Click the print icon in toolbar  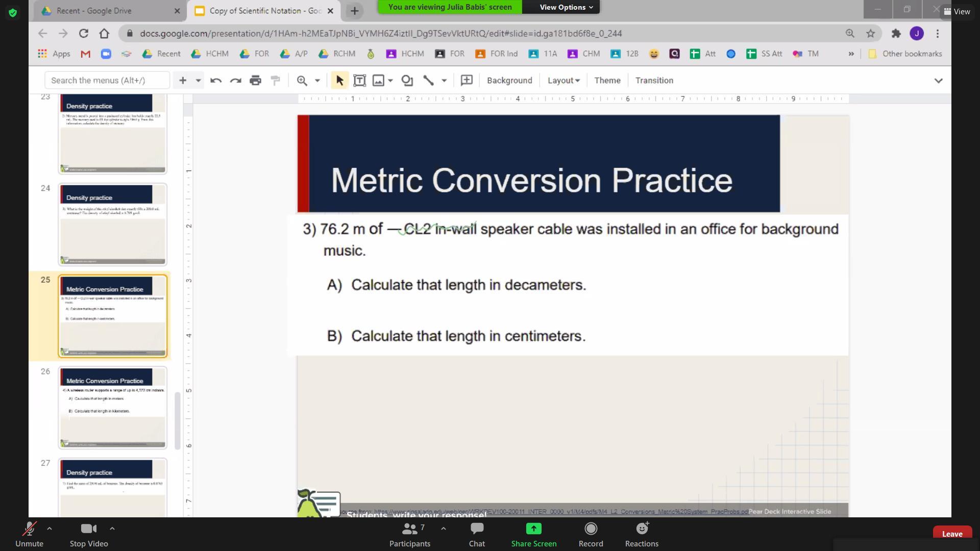tap(255, 81)
